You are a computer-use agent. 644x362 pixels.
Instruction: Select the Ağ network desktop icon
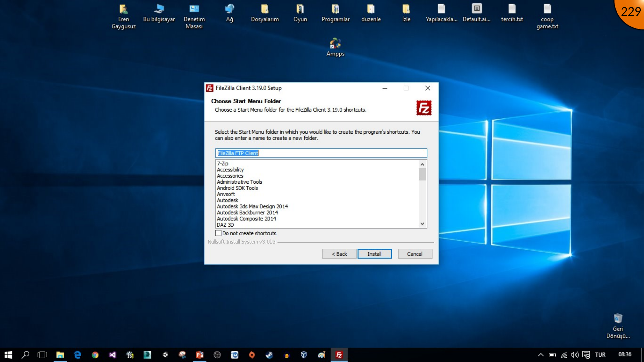[230, 13]
